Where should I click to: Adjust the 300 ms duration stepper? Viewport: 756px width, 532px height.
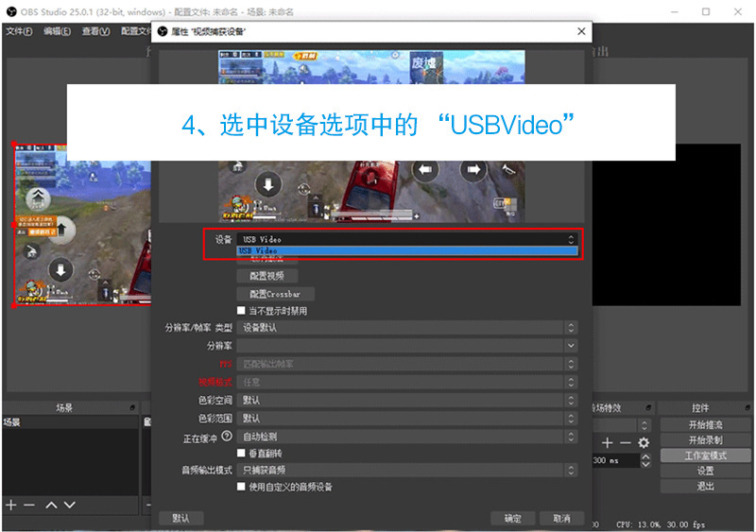coord(645,460)
